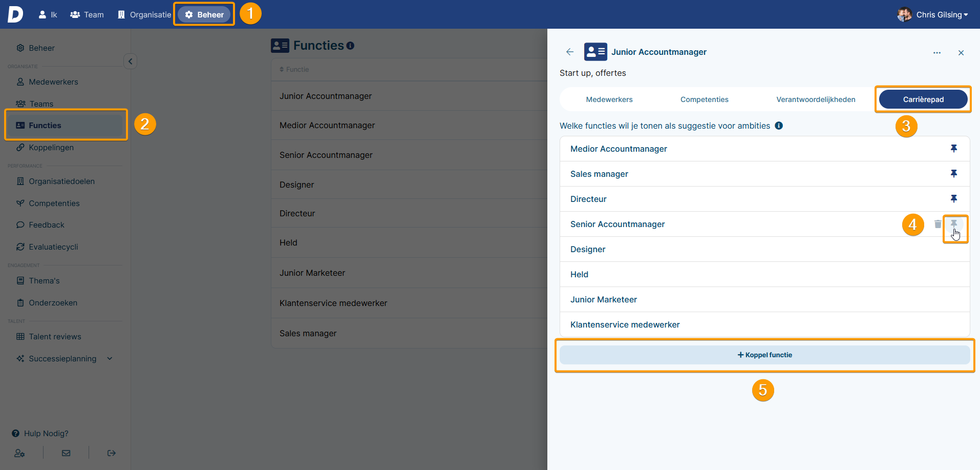Click the back arrow in the detail panel

(570, 52)
